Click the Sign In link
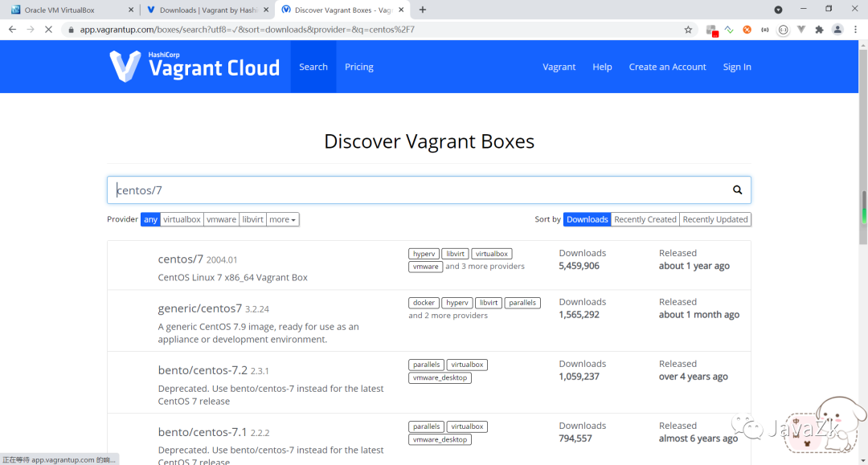The width and height of the screenshot is (868, 465). pyautogui.click(x=737, y=67)
